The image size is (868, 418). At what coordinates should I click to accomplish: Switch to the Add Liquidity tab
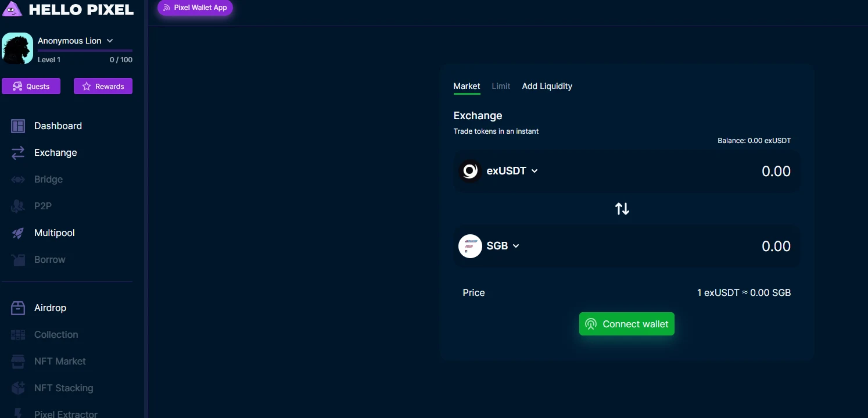[x=547, y=86]
